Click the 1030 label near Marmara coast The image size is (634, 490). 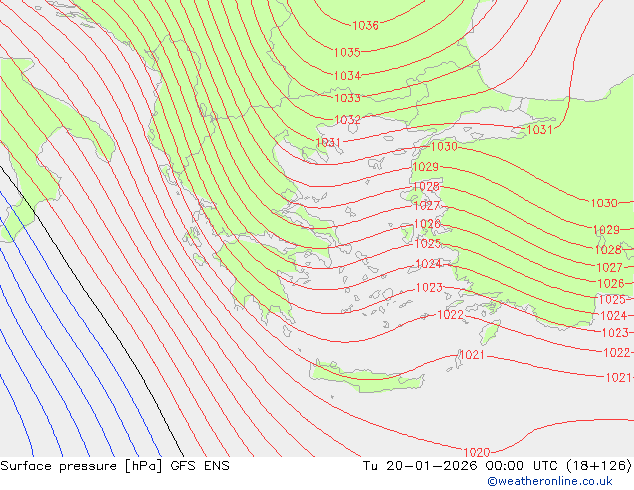pos(444,146)
